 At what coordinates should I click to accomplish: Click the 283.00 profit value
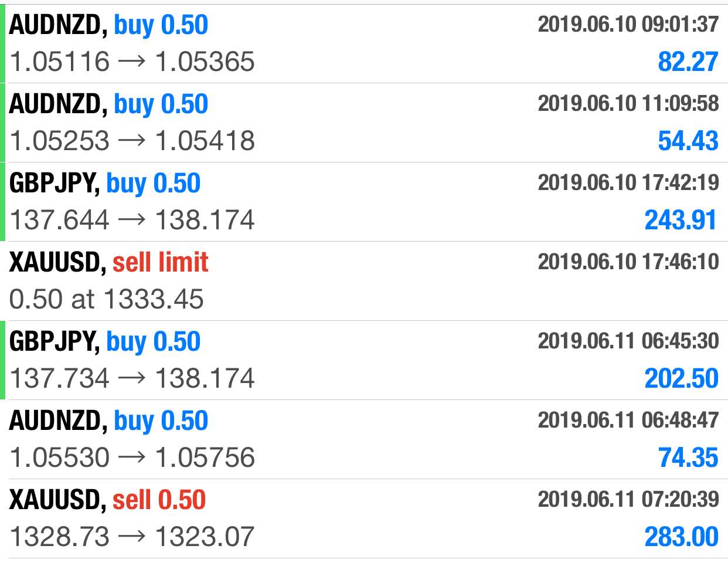[681, 537]
